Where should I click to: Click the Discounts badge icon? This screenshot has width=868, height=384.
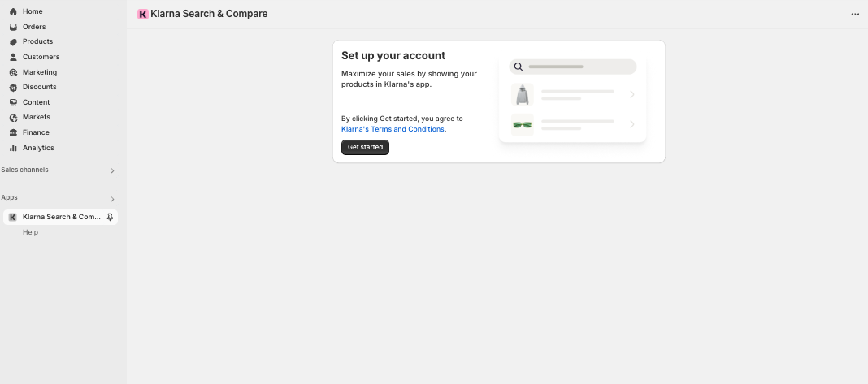click(13, 88)
